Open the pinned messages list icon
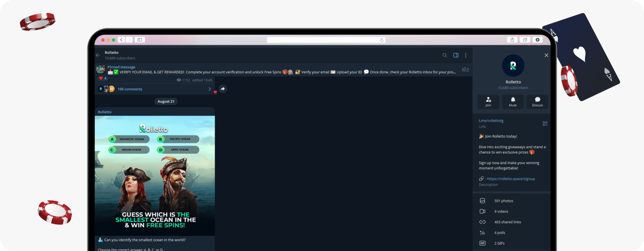This screenshot has width=644, height=251. (465, 70)
